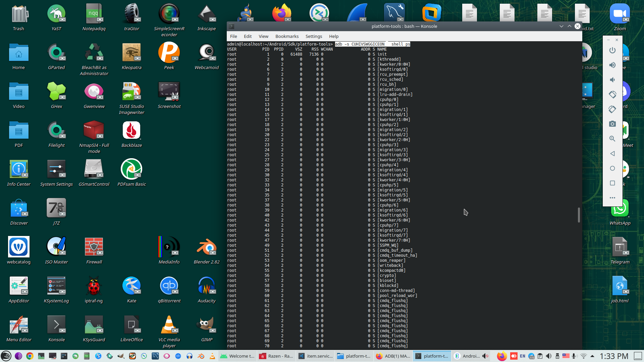The height and width of the screenshot is (362, 644).
Task: Click emulator power button icon
Action: [x=612, y=50]
